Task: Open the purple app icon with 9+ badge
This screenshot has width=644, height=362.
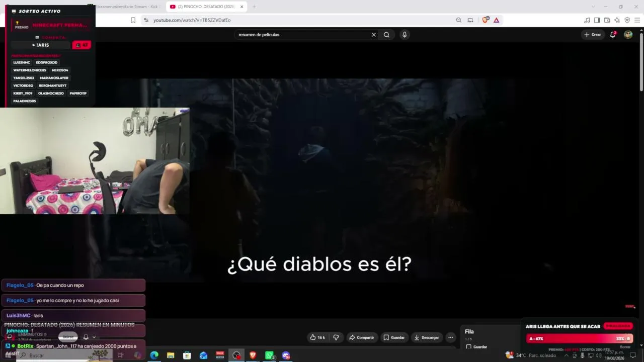Action: tap(286, 355)
